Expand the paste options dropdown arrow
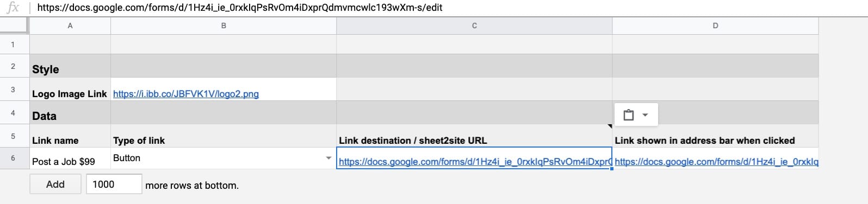Viewport: 868px width, 204px height. click(x=645, y=115)
